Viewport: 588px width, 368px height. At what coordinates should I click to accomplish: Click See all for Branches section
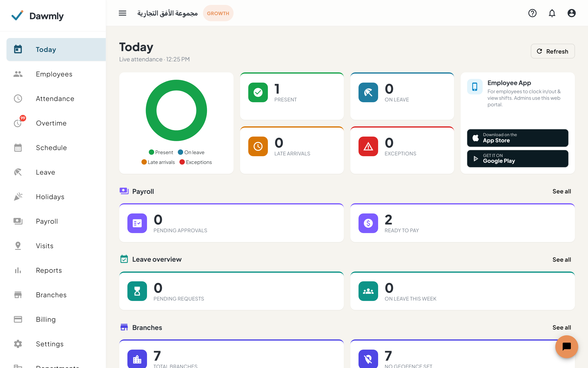(561, 327)
